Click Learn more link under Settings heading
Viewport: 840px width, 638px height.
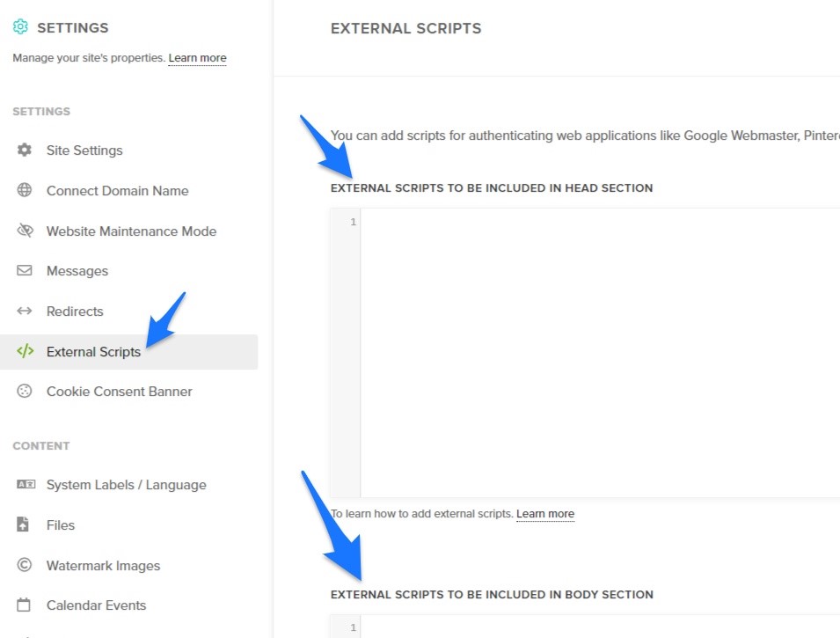coord(197,58)
